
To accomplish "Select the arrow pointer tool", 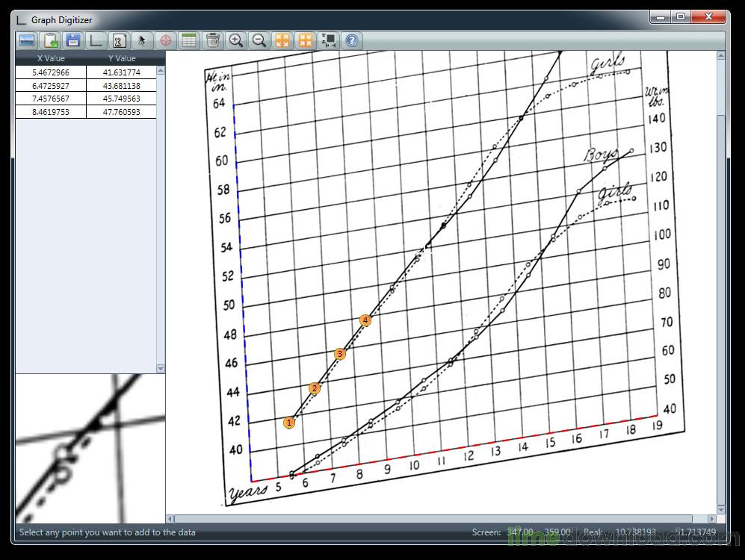I will [142, 41].
